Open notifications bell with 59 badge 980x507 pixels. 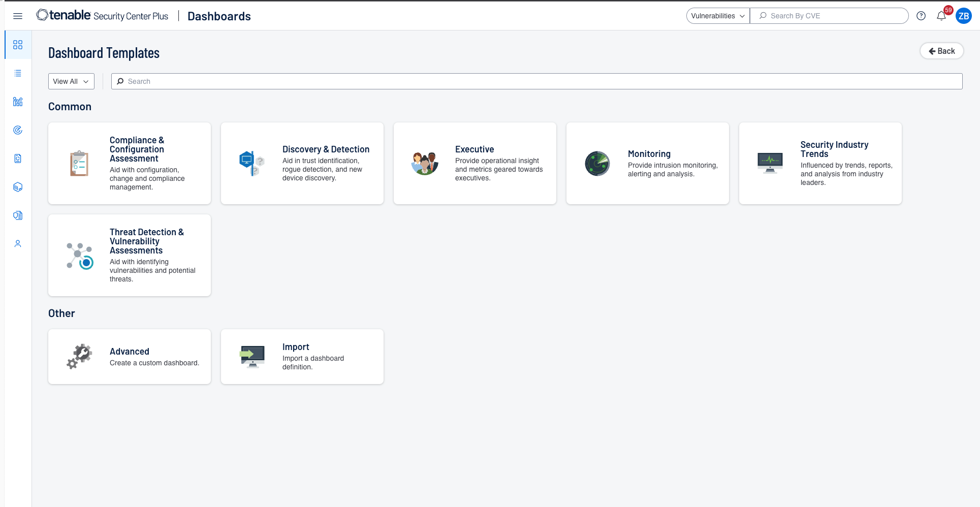click(x=941, y=16)
